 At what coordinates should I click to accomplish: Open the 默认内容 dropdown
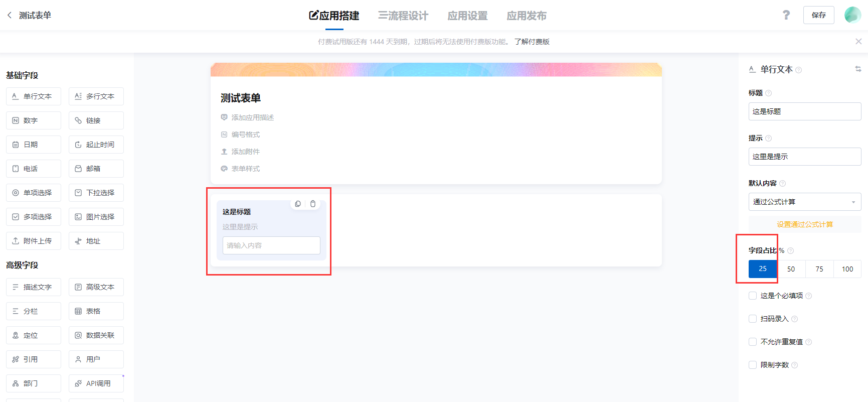click(x=804, y=202)
